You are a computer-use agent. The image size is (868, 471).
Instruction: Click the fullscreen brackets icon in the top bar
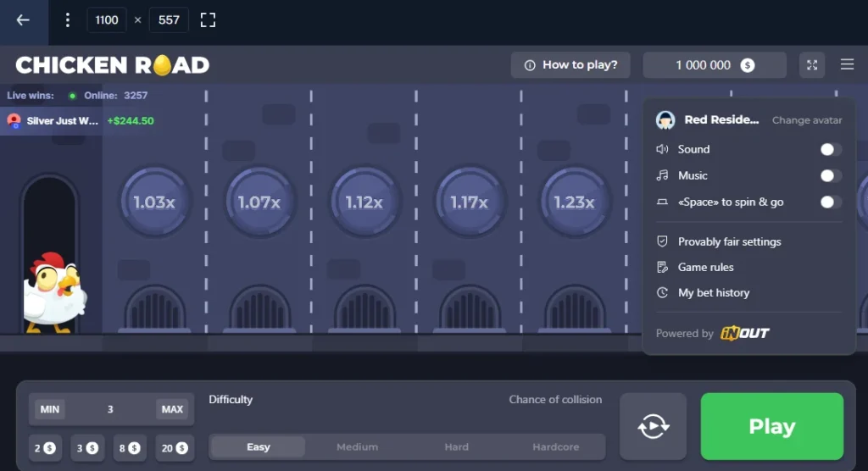point(208,20)
